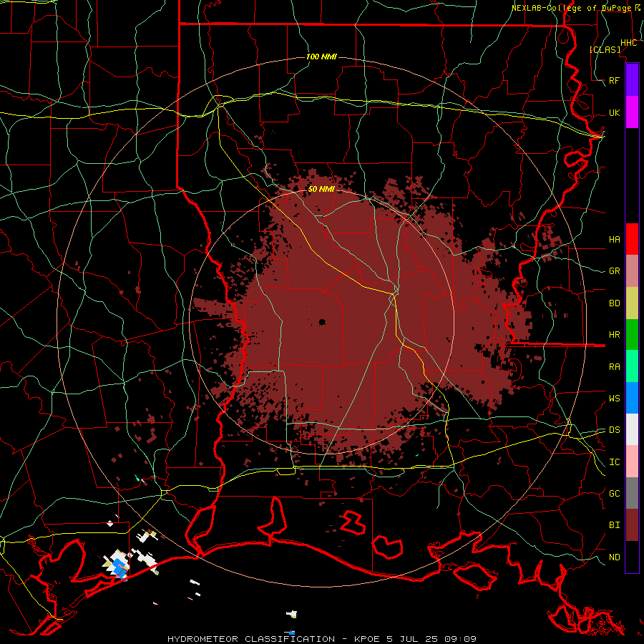The image size is (644, 644).
Task: Click the HYDROMETEOR CLASSIFICATION title text
Action: click(251, 639)
